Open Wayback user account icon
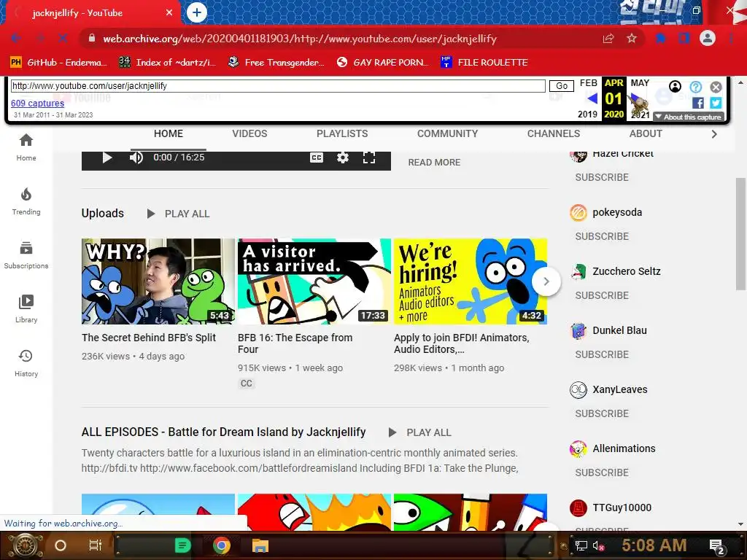Image resolution: width=747 pixels, height=560 pixels. 675,87
